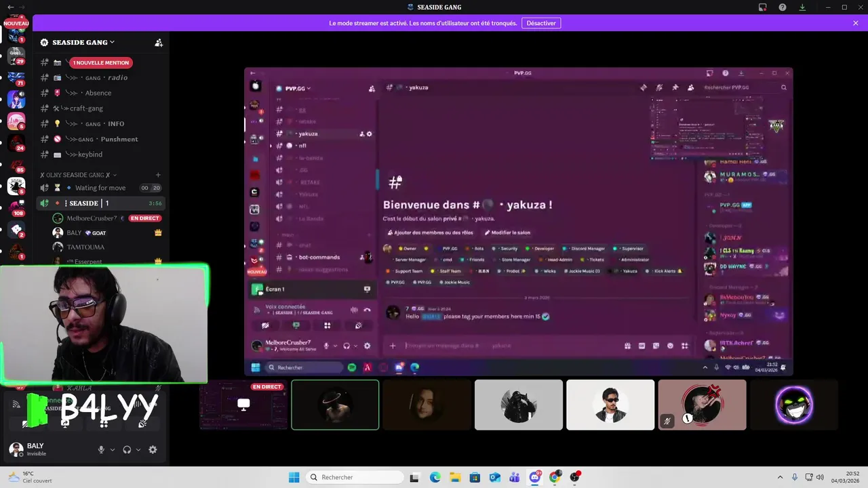Open Outlook from the taskbar
Screen dimensions: 868x488
tap(495, 477)
